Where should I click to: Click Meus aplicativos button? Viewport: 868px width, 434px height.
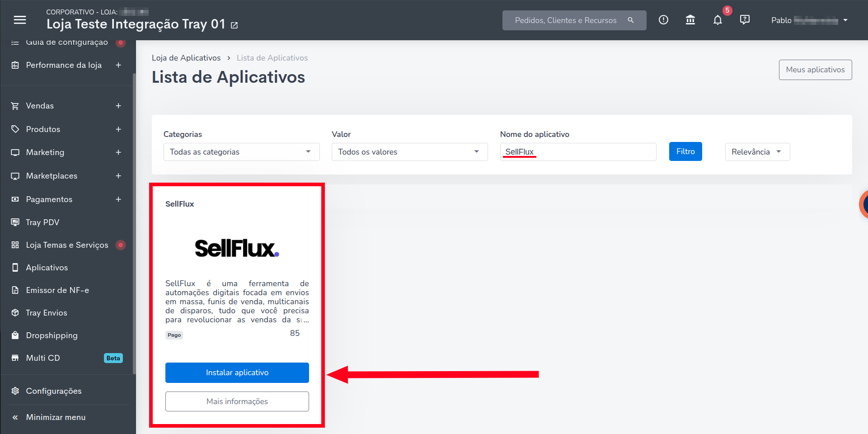point(815,70)
